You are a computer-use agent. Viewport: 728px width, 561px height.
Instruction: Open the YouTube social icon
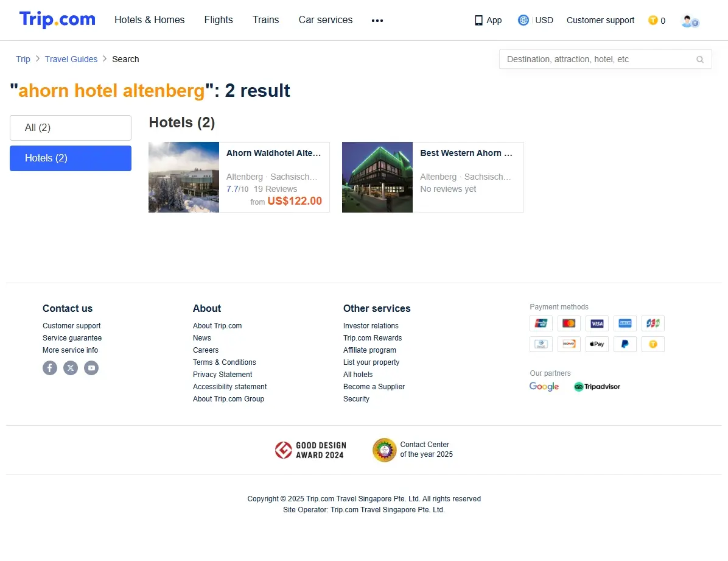(91, 368)
